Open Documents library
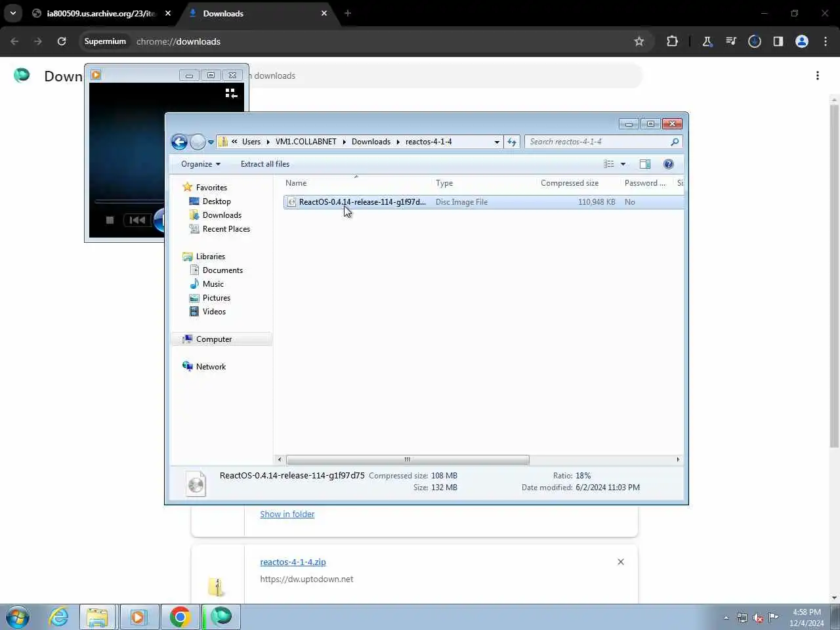This screenshot has width=840, height=630. 222,270
